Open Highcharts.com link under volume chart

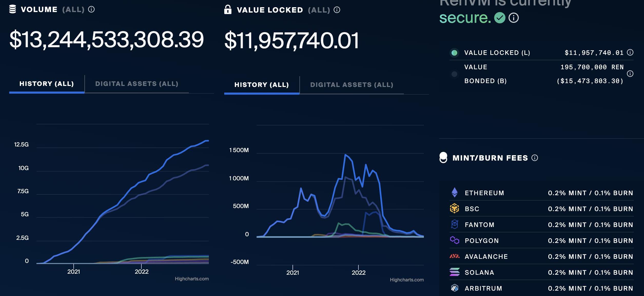click(x=192, y=279)
